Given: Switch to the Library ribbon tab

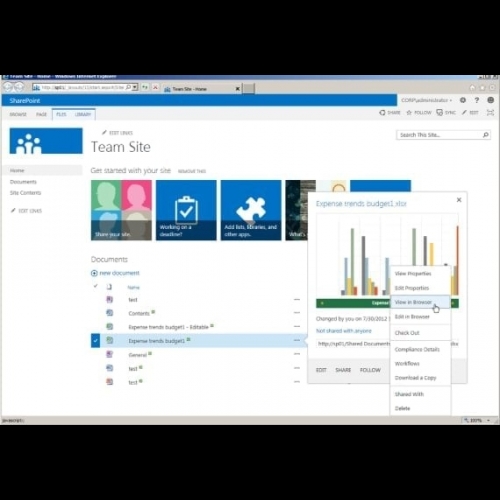Looking at the screenshot, I should pyautogui.click(x=83, y=114).
